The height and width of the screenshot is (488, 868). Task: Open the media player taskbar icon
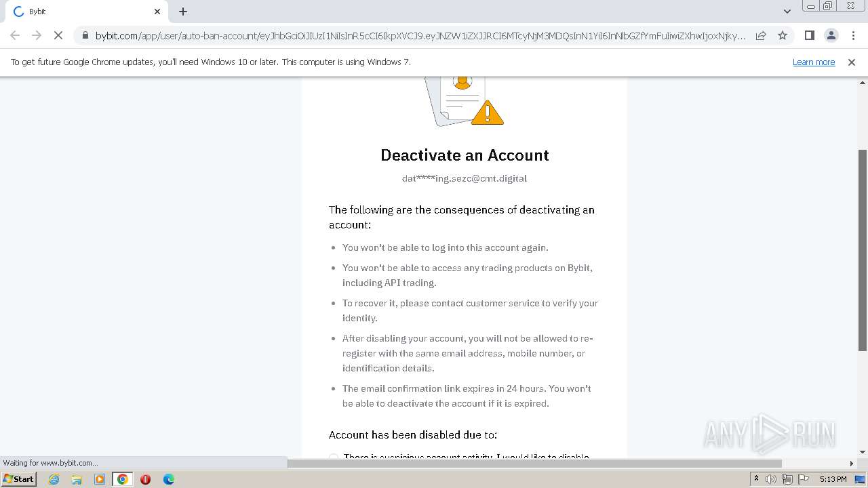(x=100, y=479)
